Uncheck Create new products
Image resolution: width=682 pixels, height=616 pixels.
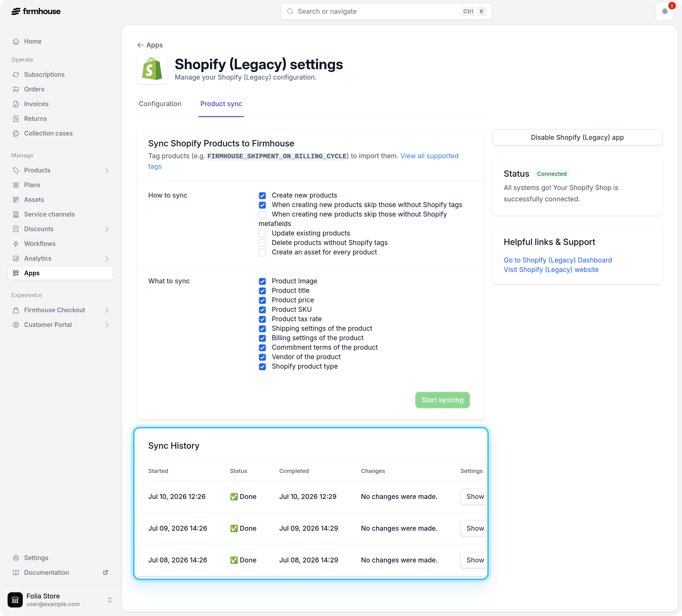tap(262, 196)
